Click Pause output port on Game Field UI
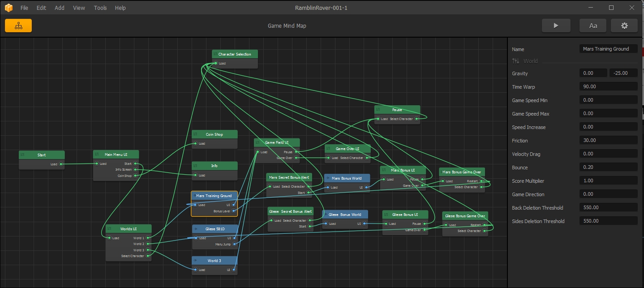The image size is (644, 288). click(x=296, y=152)
